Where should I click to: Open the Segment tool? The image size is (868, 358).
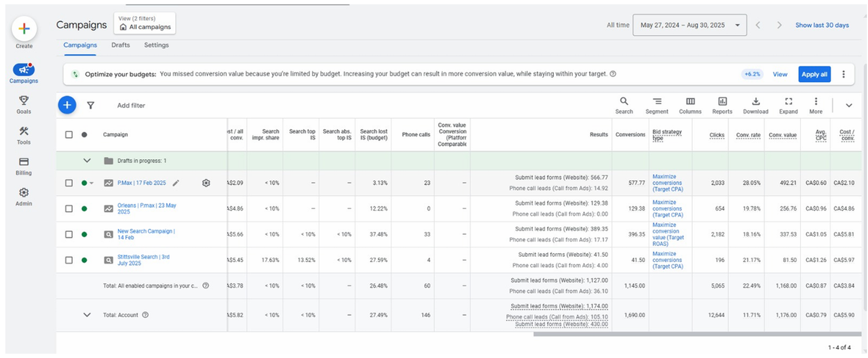click(x=656, y=105)
